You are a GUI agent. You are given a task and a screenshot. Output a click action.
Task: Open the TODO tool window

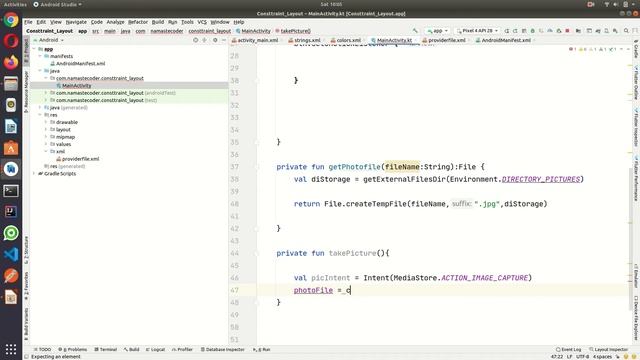click(42, 350)
